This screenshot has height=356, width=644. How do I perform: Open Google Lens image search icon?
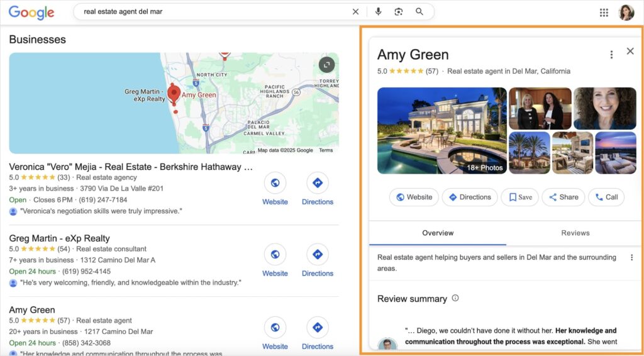click(x=398, y=12)
